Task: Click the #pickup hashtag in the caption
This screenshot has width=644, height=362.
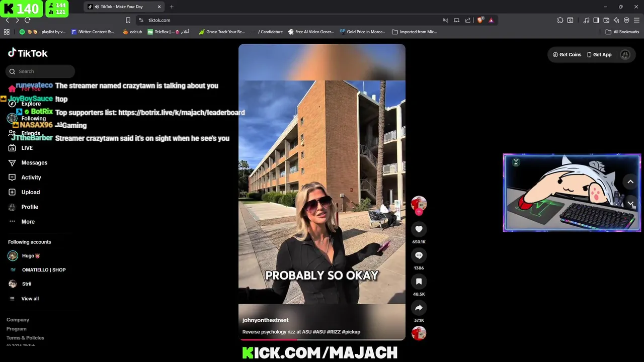Action: coord(351,332)
